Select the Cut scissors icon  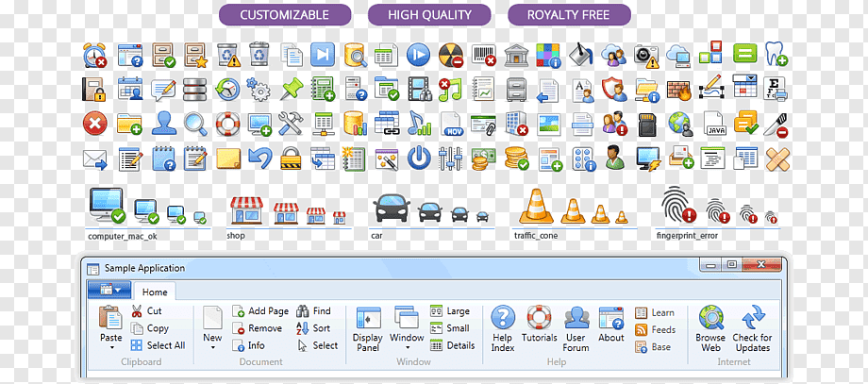coord(137,311)
